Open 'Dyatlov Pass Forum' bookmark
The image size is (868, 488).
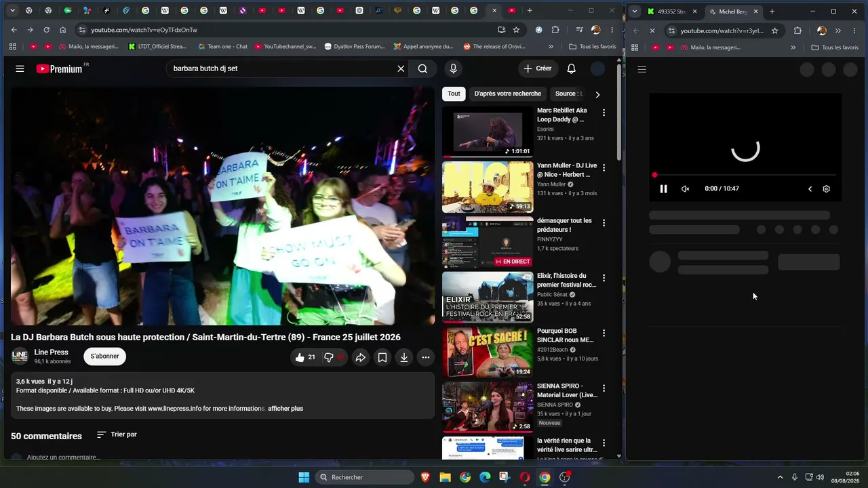(355, 47)
